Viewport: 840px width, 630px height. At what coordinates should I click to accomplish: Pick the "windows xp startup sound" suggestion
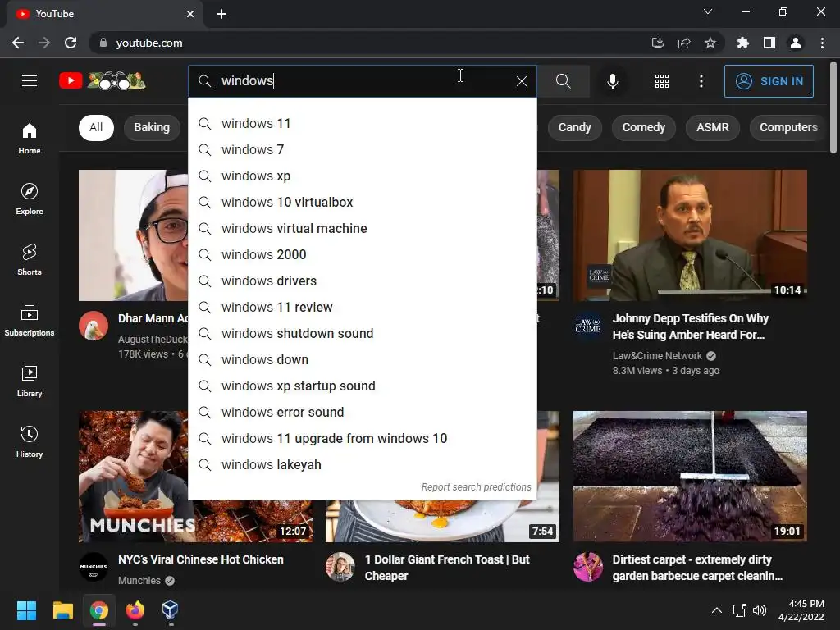pos(362,386)
